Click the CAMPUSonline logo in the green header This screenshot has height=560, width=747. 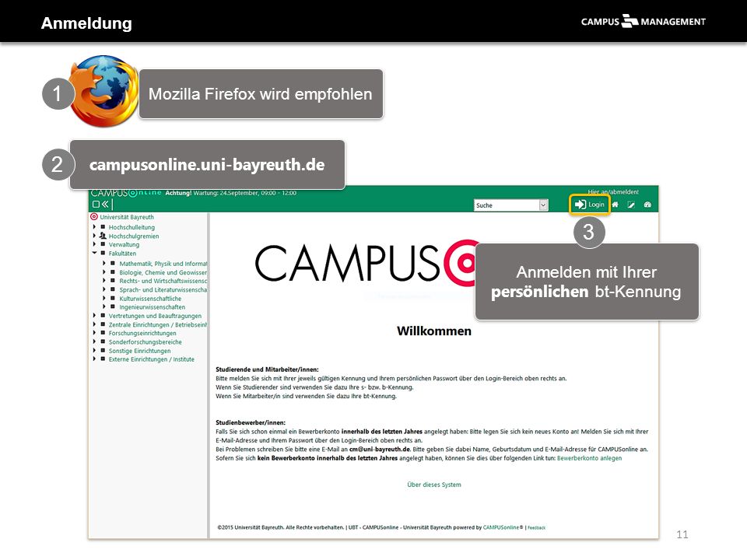tap(126, 193)
